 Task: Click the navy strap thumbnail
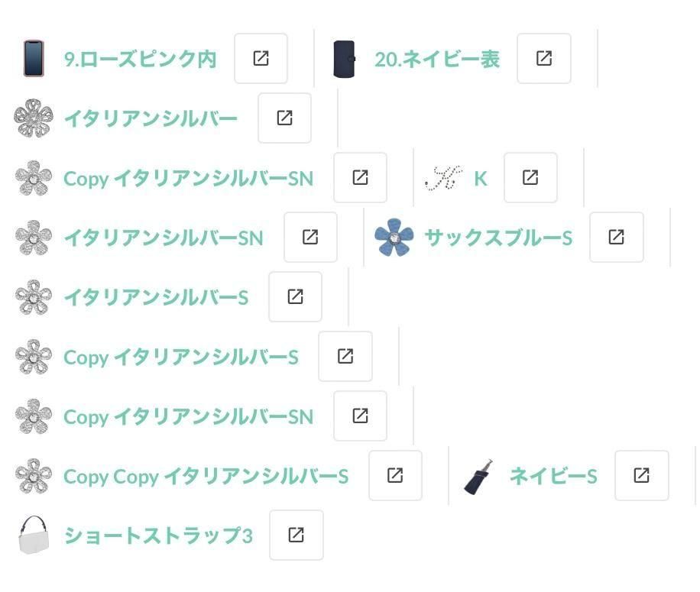click(x=479, y=477)
